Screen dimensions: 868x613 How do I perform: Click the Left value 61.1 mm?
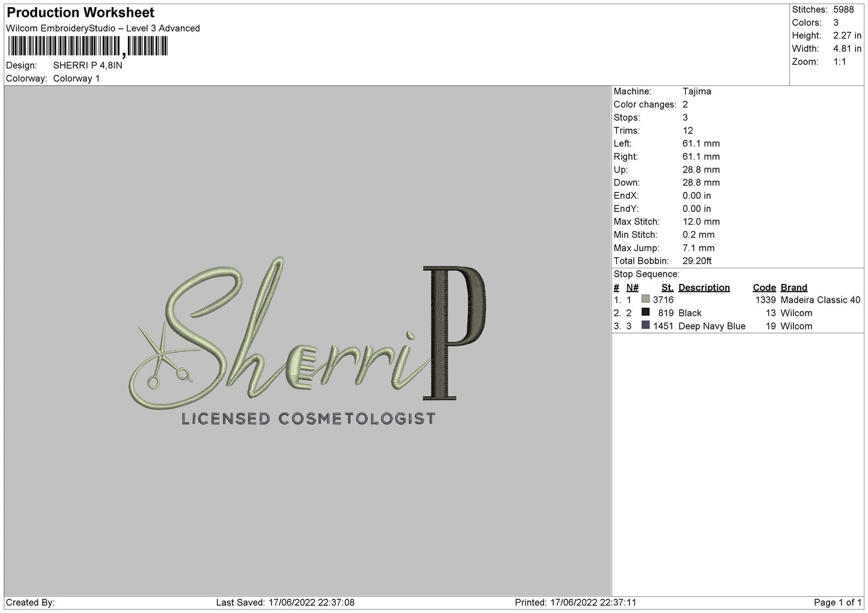[701, 143]
